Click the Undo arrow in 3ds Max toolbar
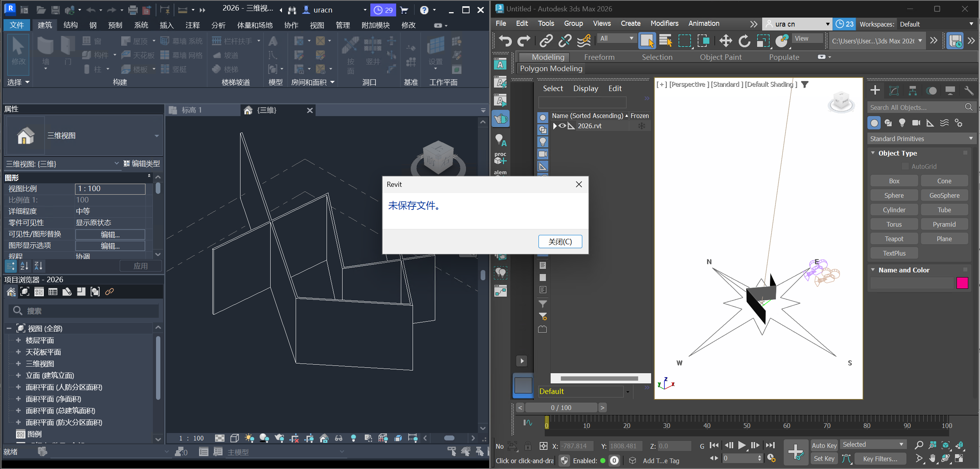Screen dimensions: 980x469 [x=505, y=41]
